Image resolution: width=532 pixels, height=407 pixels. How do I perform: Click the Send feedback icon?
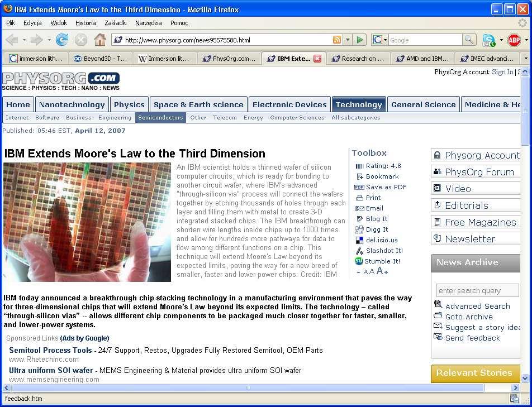point(438,337)
